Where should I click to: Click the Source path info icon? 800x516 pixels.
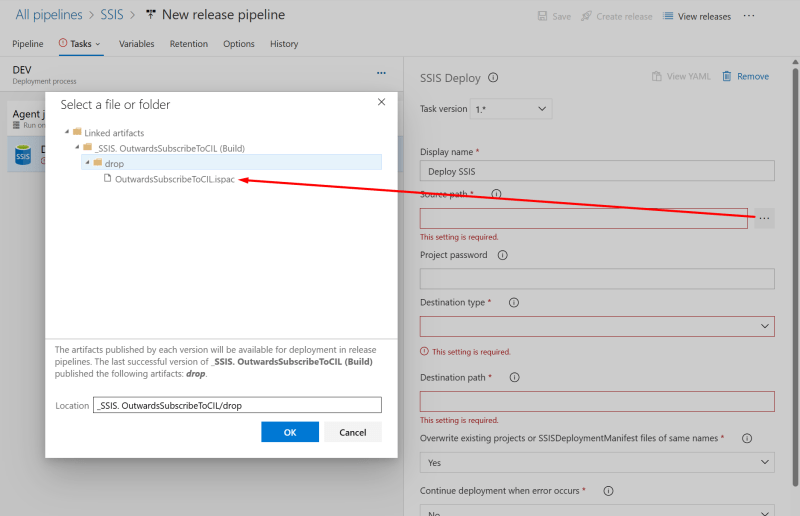coord(496,194)
